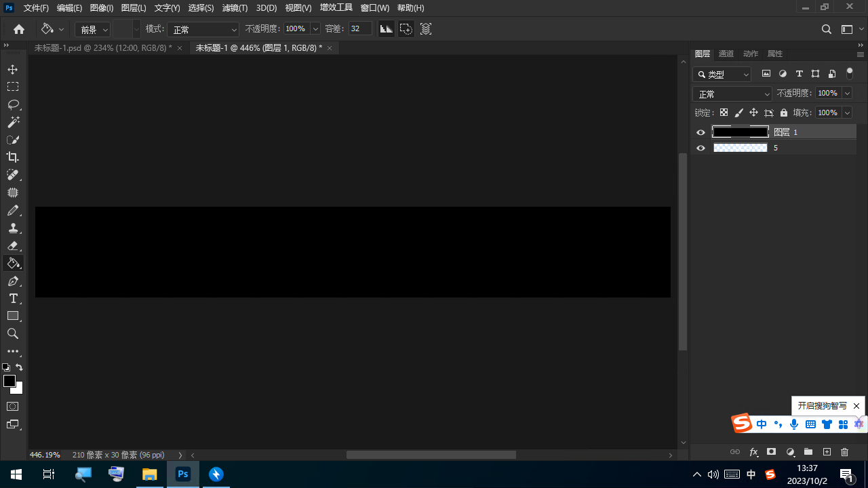Hide the 图层 1 layer
This screenshot has width=868, height=488.
click(x=701, y=132)
